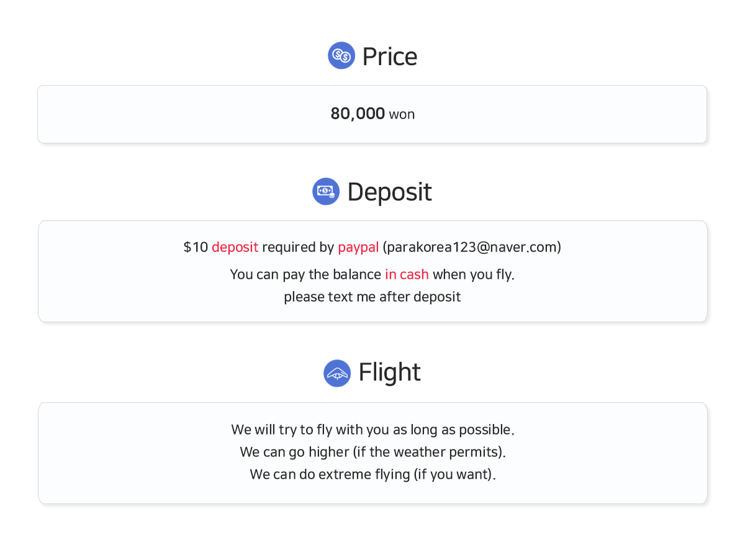Click the Price section heading
This screenshot has height=560, width=745.
(x=390, y=56)
